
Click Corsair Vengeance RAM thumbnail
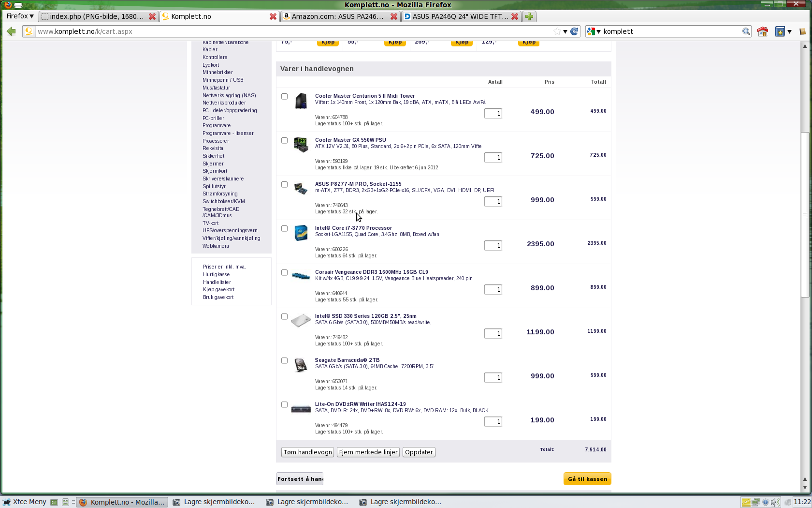(x=301, y=276)
